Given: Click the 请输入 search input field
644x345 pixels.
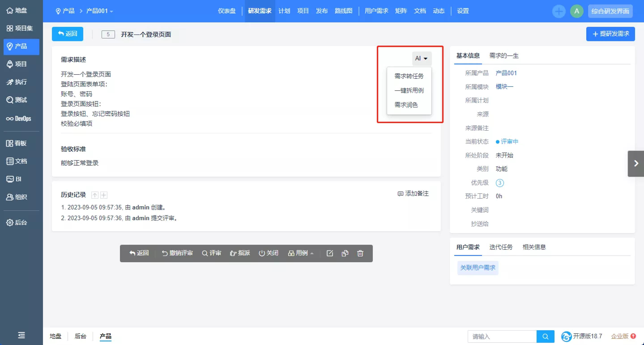Looking at the screenshot, I should [502, 336].
